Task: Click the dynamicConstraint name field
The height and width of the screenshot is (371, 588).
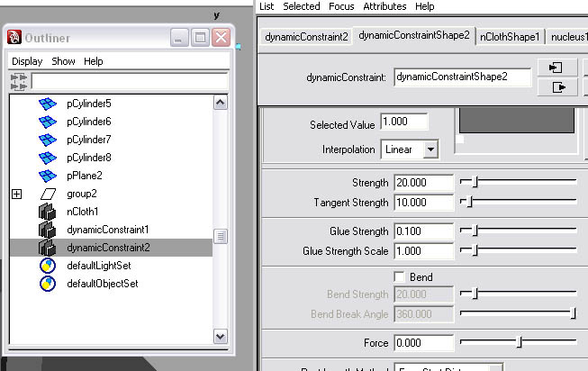Action: (462, 77)
